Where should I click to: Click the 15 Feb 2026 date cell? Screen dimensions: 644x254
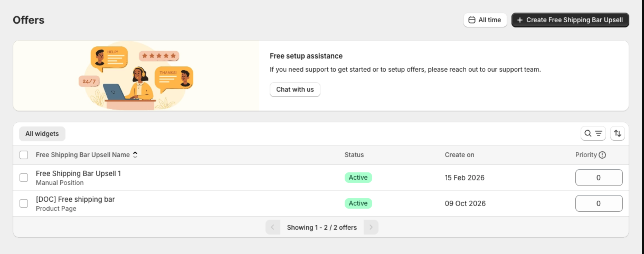[465, 178]
